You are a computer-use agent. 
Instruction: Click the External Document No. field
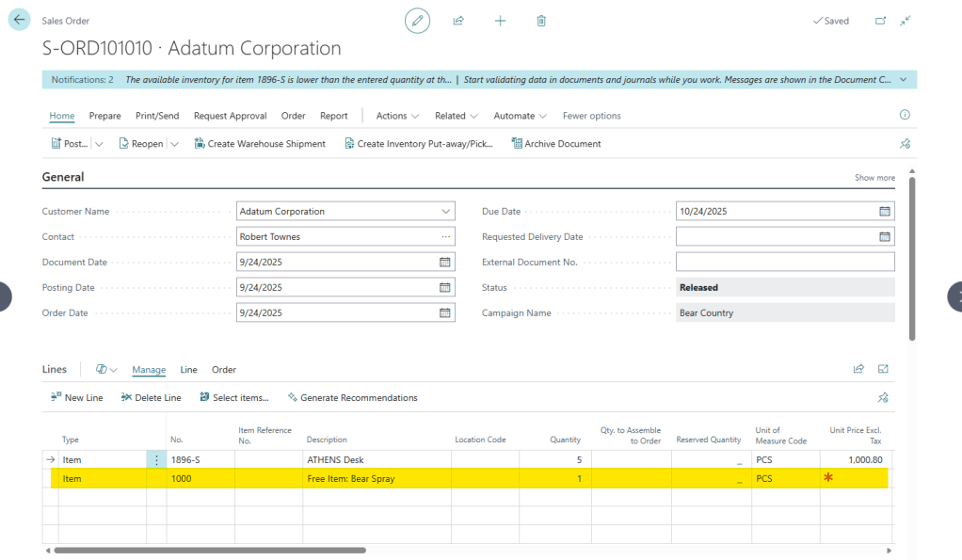click(x=784, y=263)
